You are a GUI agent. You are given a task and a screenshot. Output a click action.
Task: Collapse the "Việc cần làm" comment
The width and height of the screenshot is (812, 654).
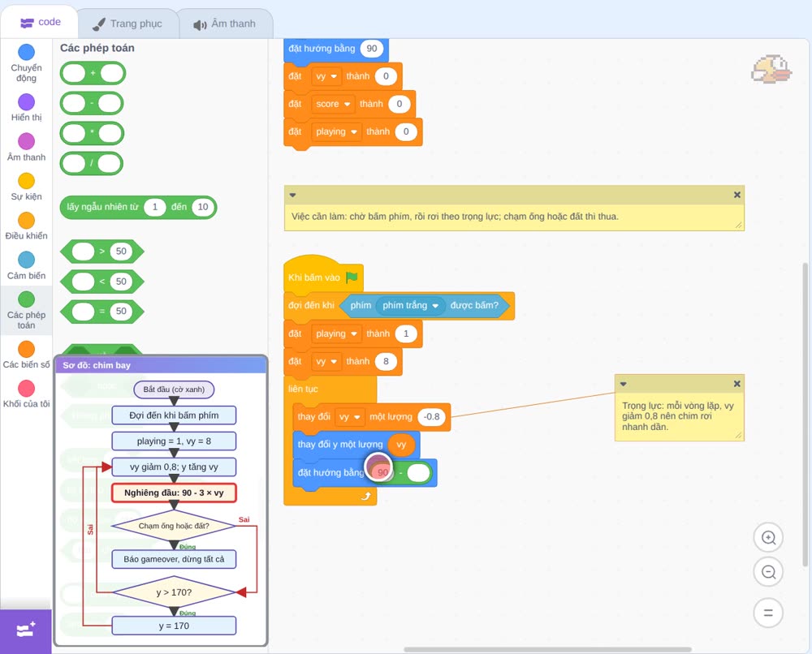pyautogui.click(x=292, y=195)
